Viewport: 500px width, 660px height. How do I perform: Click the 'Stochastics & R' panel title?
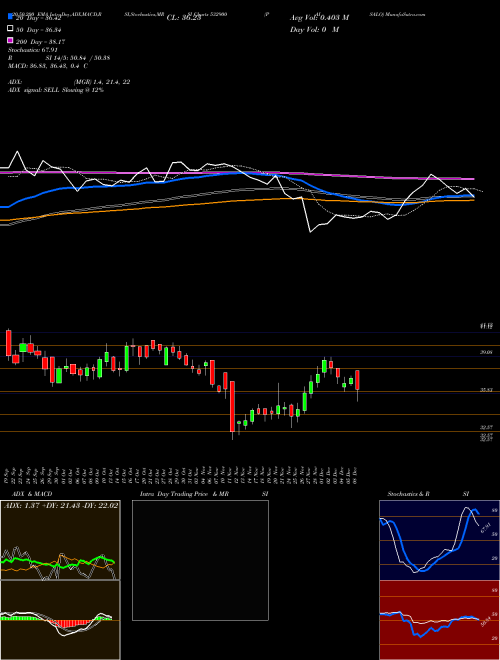coord(408,494)
